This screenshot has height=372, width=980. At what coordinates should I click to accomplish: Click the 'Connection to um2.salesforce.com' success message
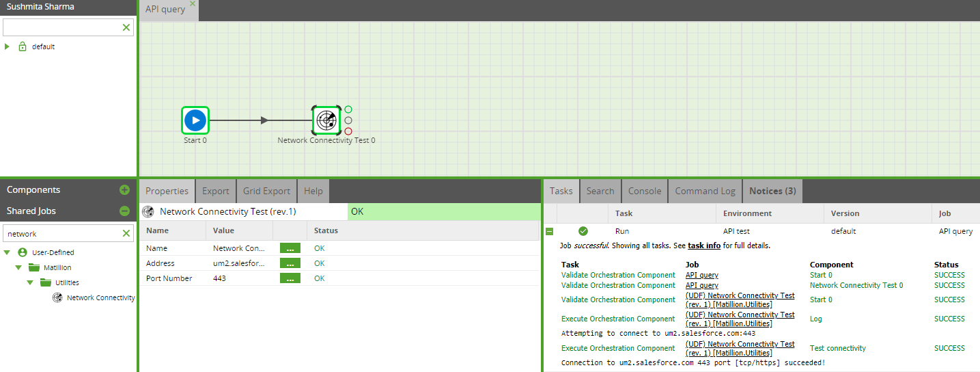692,362
